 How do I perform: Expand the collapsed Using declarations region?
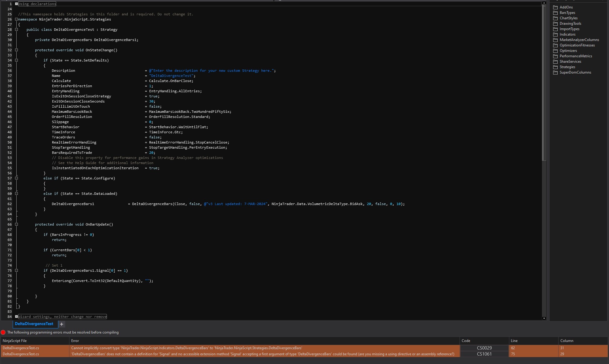click(16, 4)
